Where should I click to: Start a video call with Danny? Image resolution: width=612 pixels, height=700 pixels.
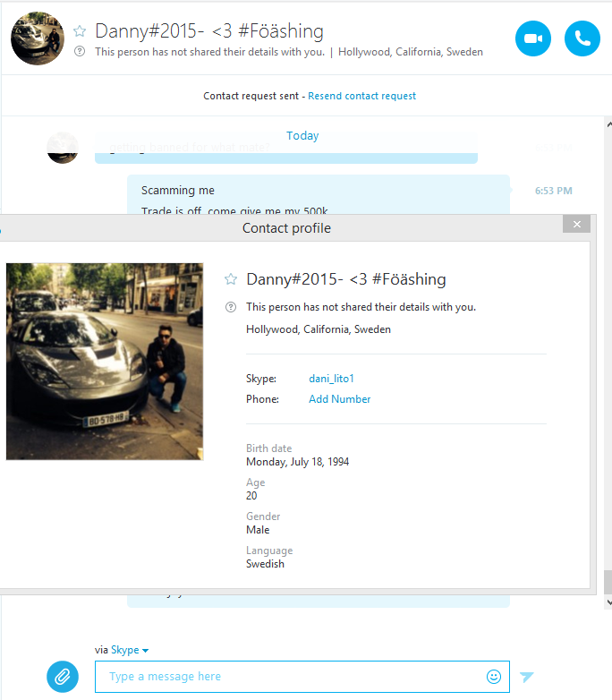pyautogui.click(x=533, y=38)
